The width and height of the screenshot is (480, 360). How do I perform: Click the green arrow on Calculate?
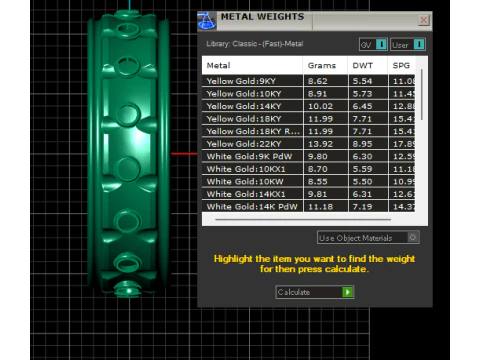(347, 292)
